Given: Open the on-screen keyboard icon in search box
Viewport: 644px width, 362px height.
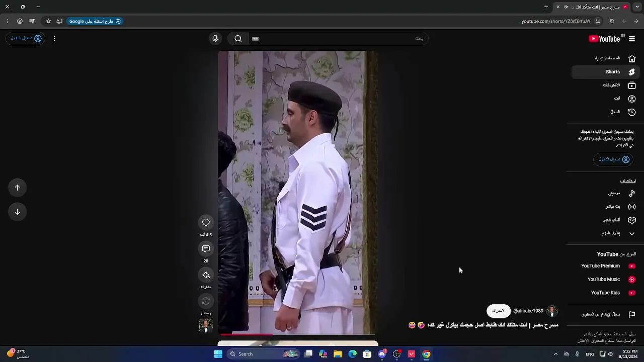Looking at the screenshot, I should 255,39.
